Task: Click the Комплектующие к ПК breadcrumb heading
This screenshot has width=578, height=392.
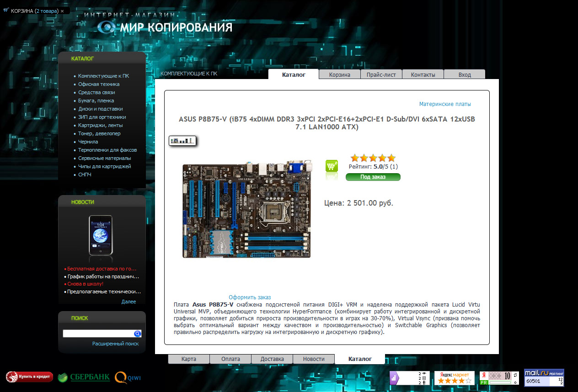Action: point(189,74)
